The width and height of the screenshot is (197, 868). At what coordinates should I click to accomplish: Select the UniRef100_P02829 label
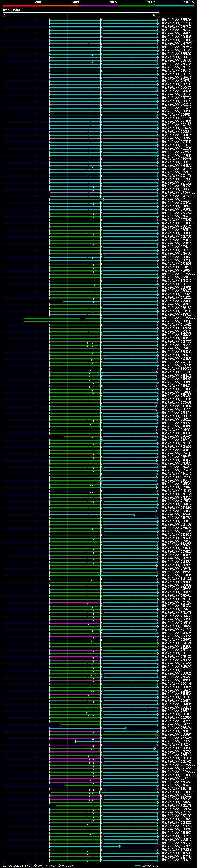(x=176, y=819)
